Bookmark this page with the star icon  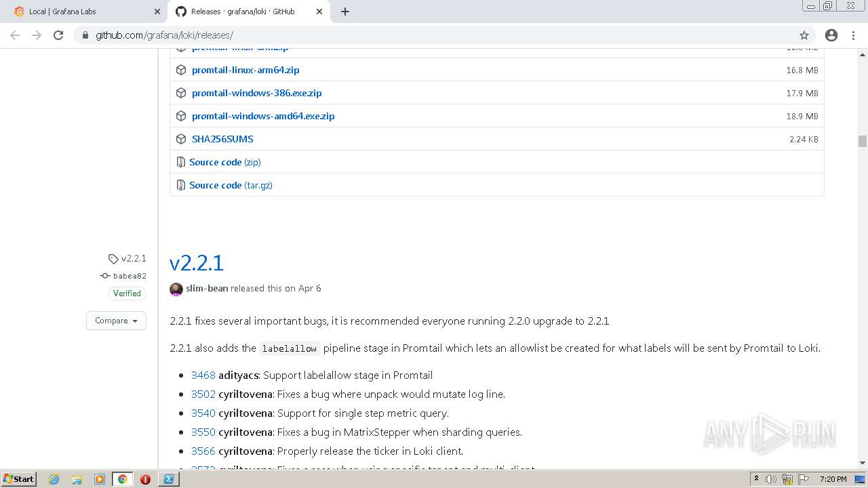[x=804, y=35]
